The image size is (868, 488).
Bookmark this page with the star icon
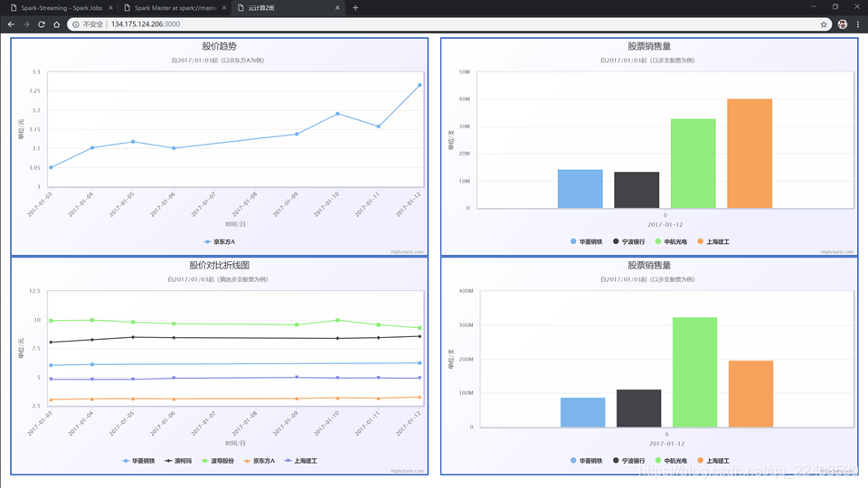(x=824, y=24)
